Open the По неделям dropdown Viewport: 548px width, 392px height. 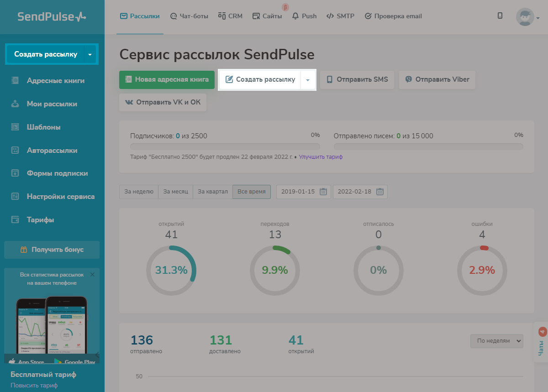[x=497, y=341]
